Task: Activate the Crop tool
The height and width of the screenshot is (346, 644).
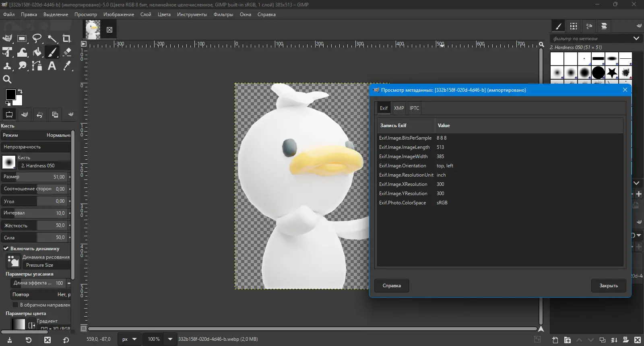Action: [x=67, y=39]
